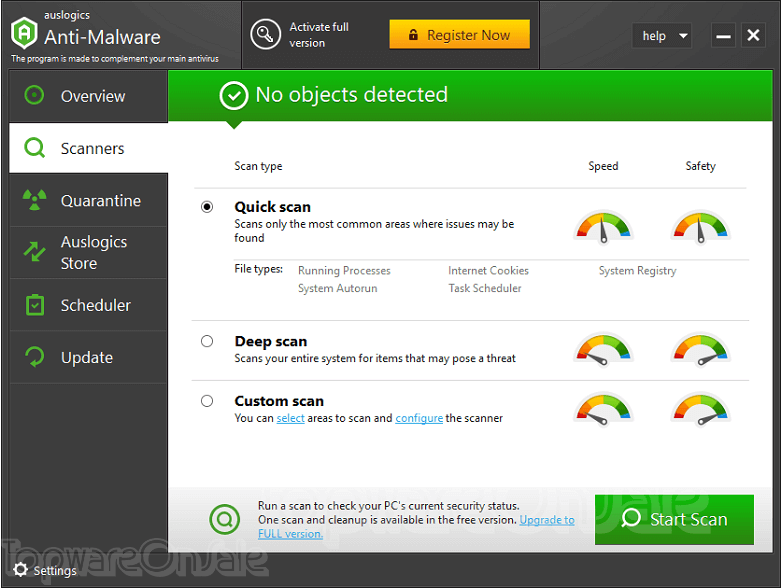Screen dimensions: 781x588
Task: Click the Settings gear icon
Action: tap(20, 569)
